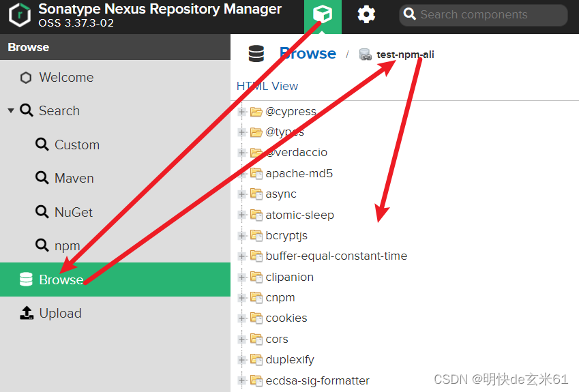Select the bcryptjs tree entry

(286, 236)
